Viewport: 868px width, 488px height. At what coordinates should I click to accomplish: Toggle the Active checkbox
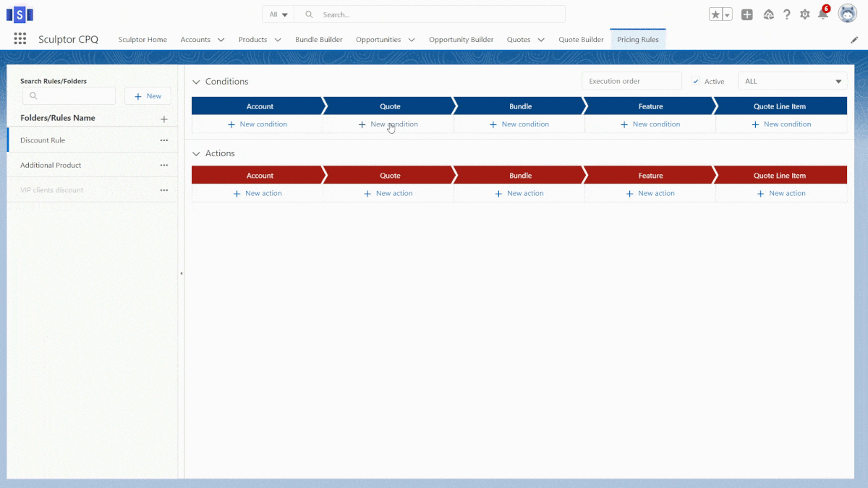coord(696,82)
